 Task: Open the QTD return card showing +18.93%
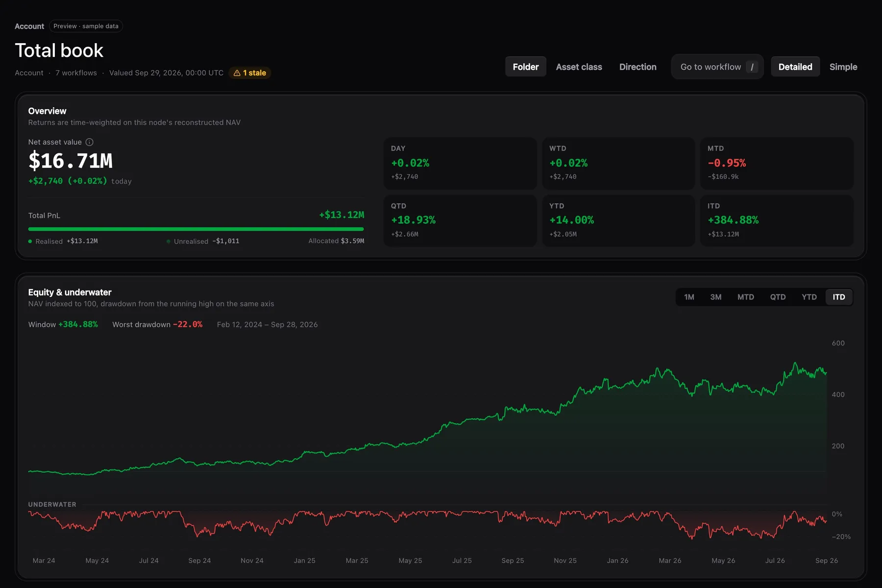pyautogui.click(x=460, y=221)
